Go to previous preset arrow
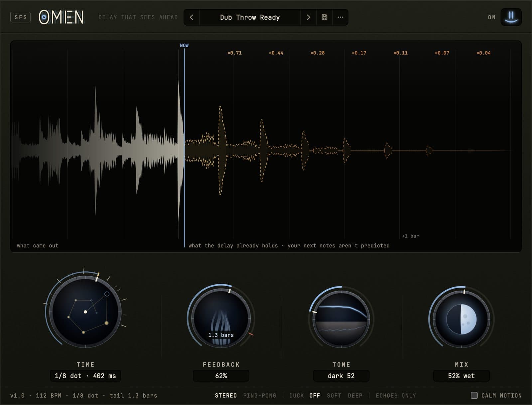 click(192, 17)
